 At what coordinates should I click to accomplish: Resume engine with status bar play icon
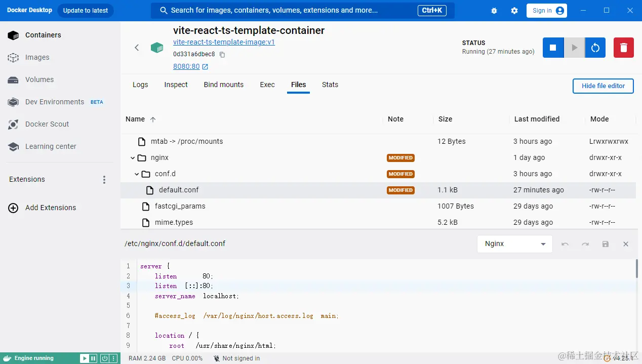point(84,358)
